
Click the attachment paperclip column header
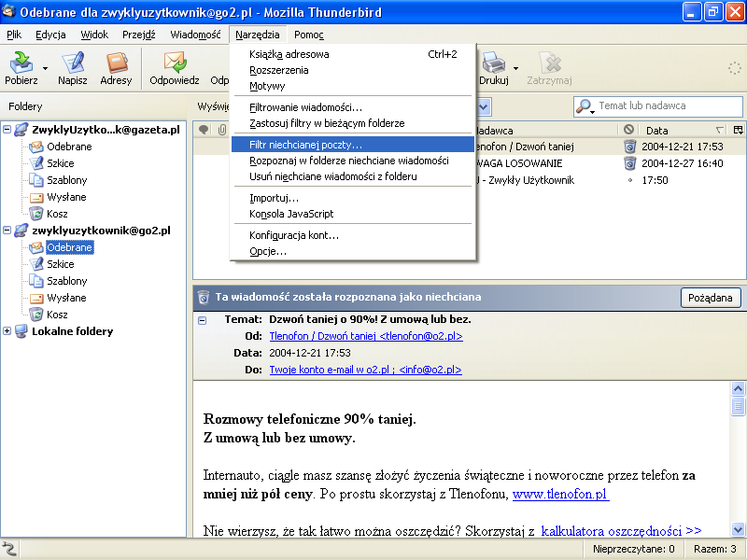click(222, 130)
